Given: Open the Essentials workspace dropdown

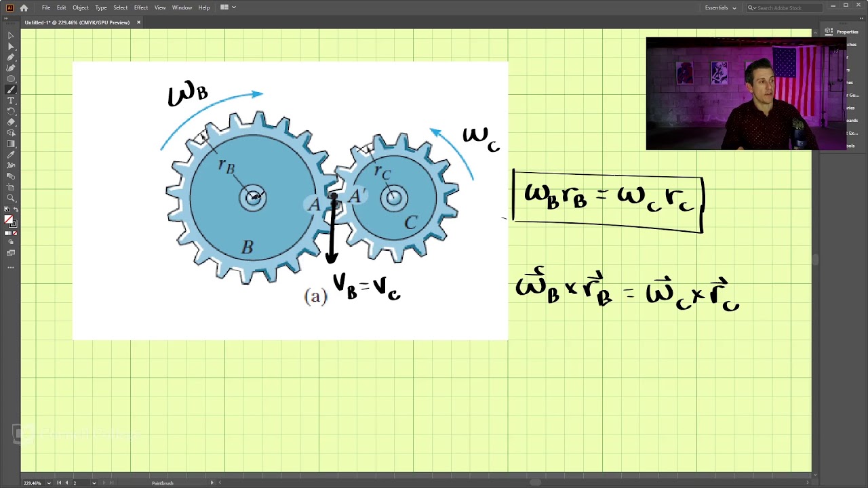Looking at the screenshot, I should tap(720, 7).
